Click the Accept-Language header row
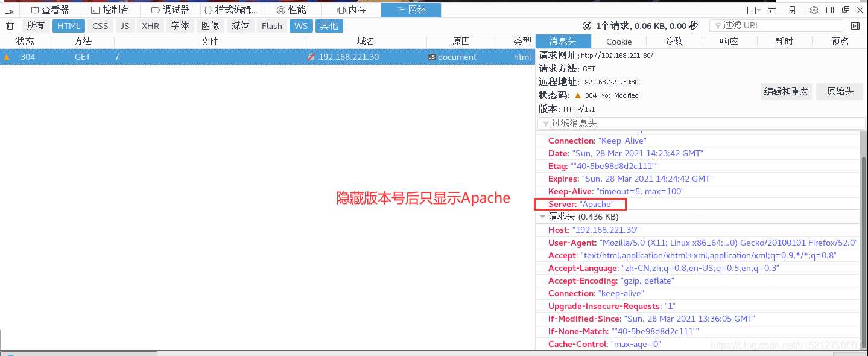Screen dimensions: 868x356 tap(698, 268)
